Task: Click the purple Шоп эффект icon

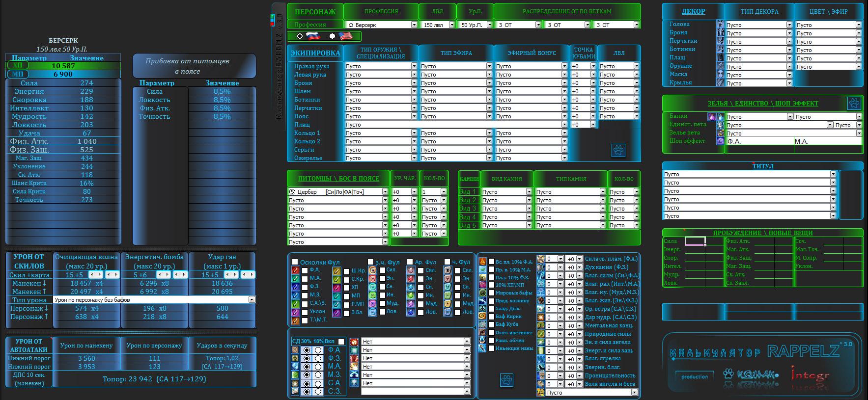Action: click(720, 141)
